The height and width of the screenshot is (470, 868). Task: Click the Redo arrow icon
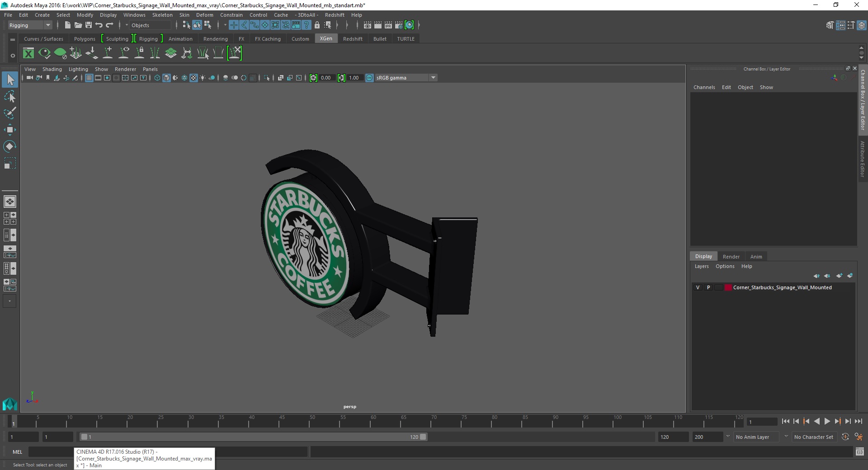tap(109, 25)
